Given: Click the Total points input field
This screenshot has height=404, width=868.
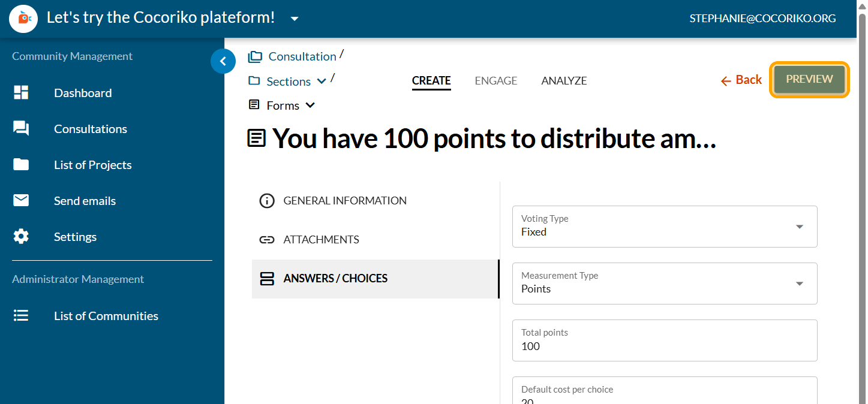Looking at the screenshot, I should (664, 346).
